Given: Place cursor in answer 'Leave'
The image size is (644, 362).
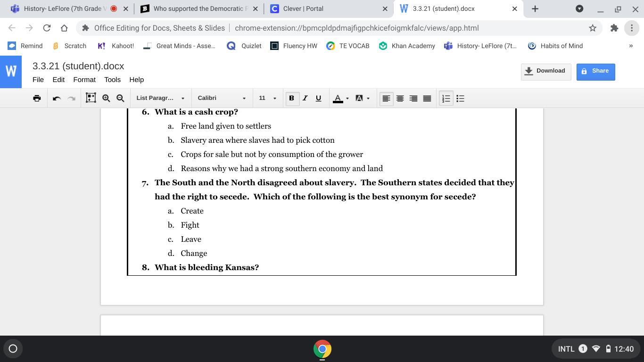Looking at the screenshot, I should pos(191,239).
